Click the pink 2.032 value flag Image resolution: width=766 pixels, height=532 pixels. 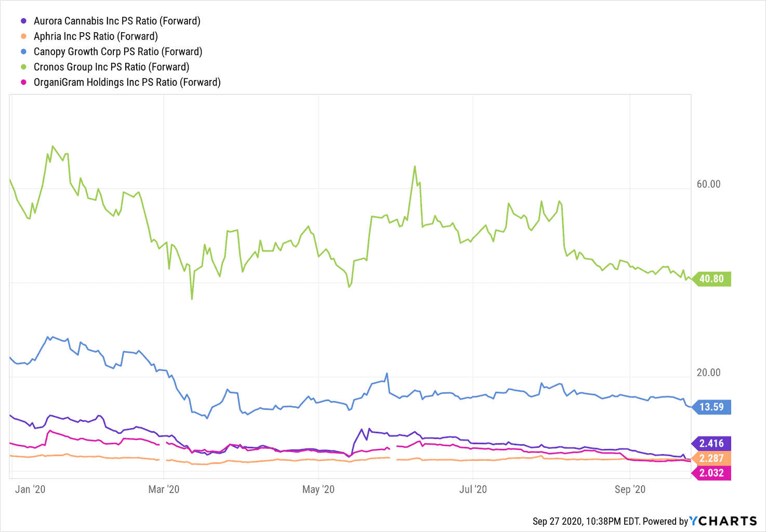711,473
